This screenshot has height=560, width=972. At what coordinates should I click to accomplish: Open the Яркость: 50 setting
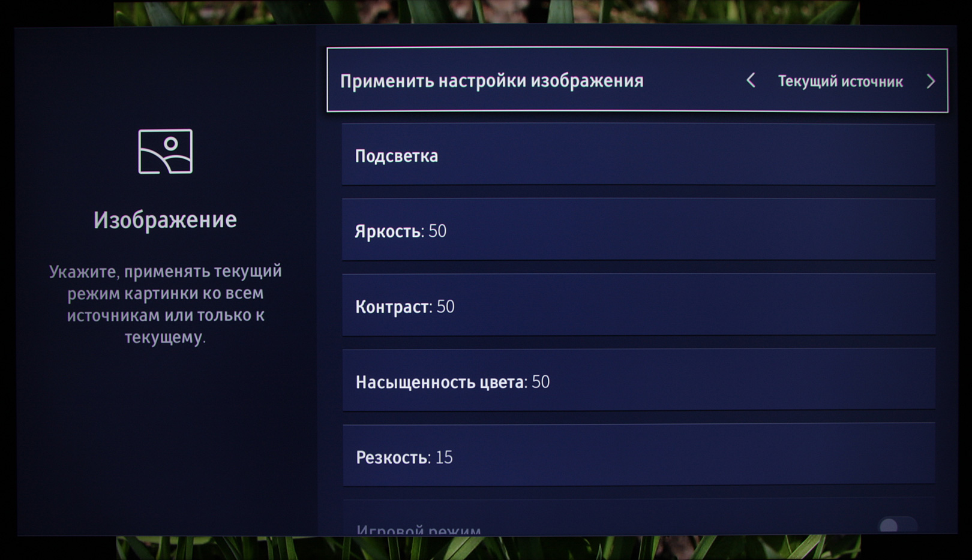pos(638,230)
